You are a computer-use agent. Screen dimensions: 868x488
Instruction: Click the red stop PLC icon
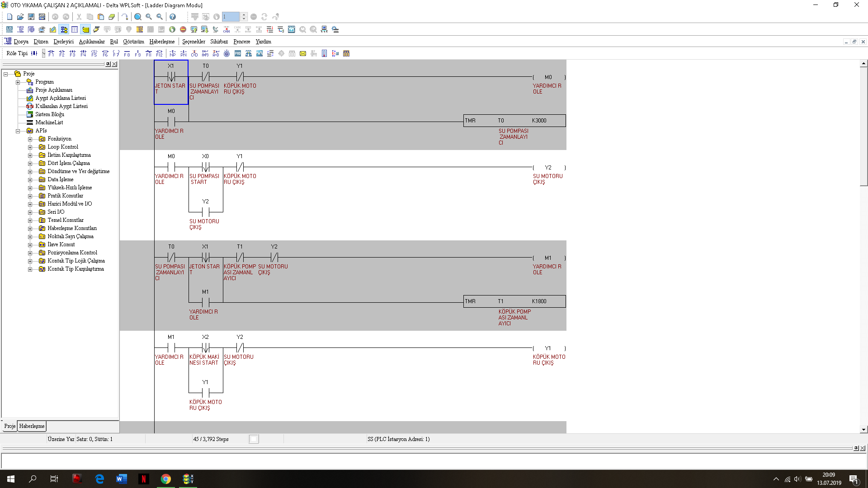[183, 29]
